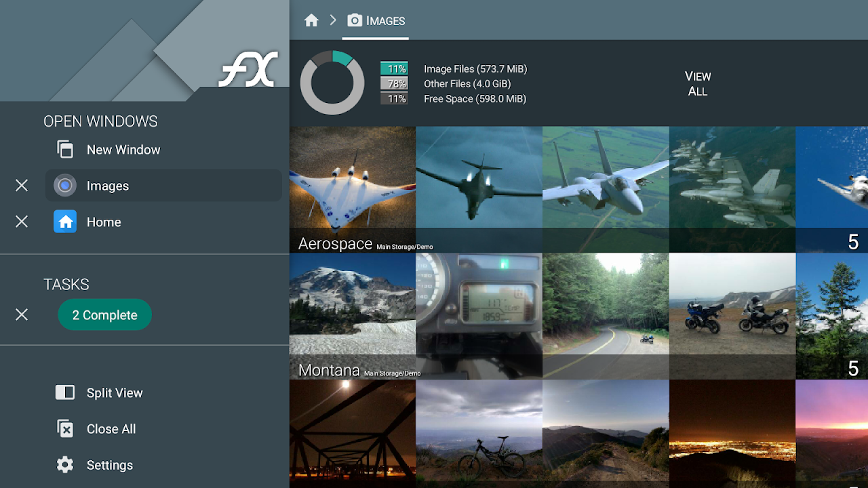Viewport: 868px width, 488px height.
Task: Select the Split View icon
Action: (x=64, y=392)
